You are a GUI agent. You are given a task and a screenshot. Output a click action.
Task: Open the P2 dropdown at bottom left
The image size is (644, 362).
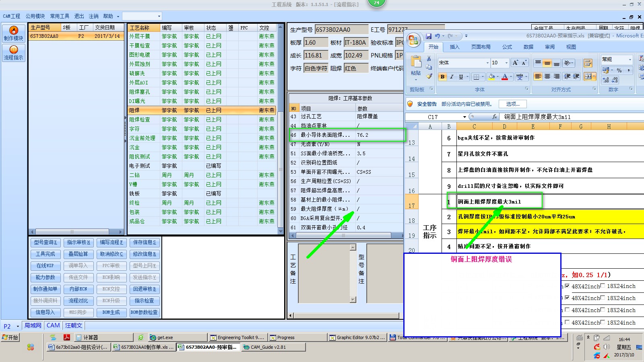(18, 326)
